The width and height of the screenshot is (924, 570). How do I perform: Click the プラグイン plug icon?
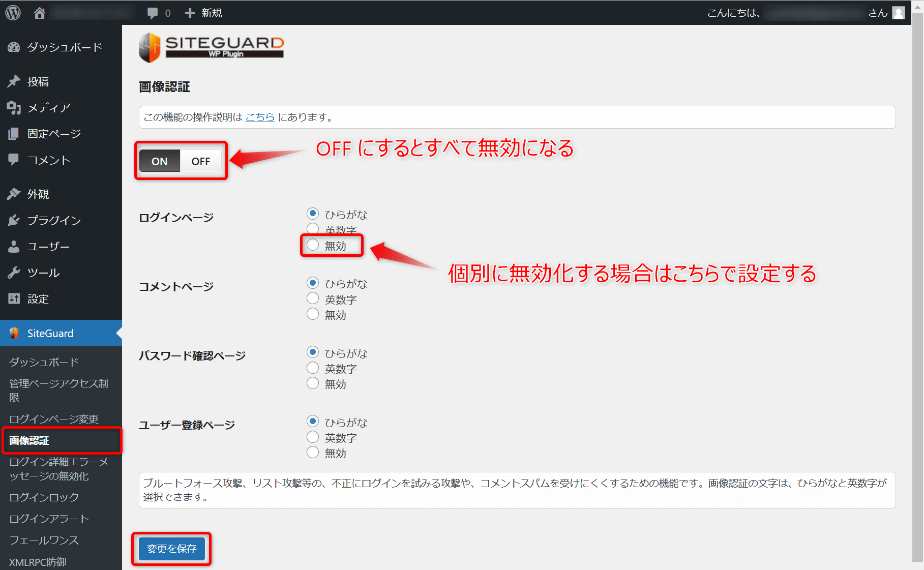14,220
